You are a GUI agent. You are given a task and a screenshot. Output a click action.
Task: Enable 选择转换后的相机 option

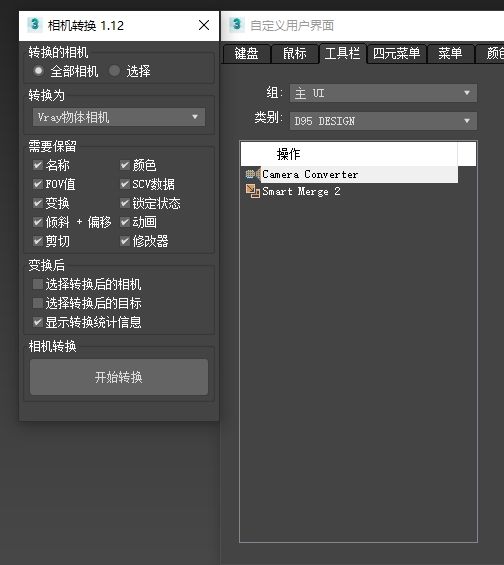click(x=38, y=284)
